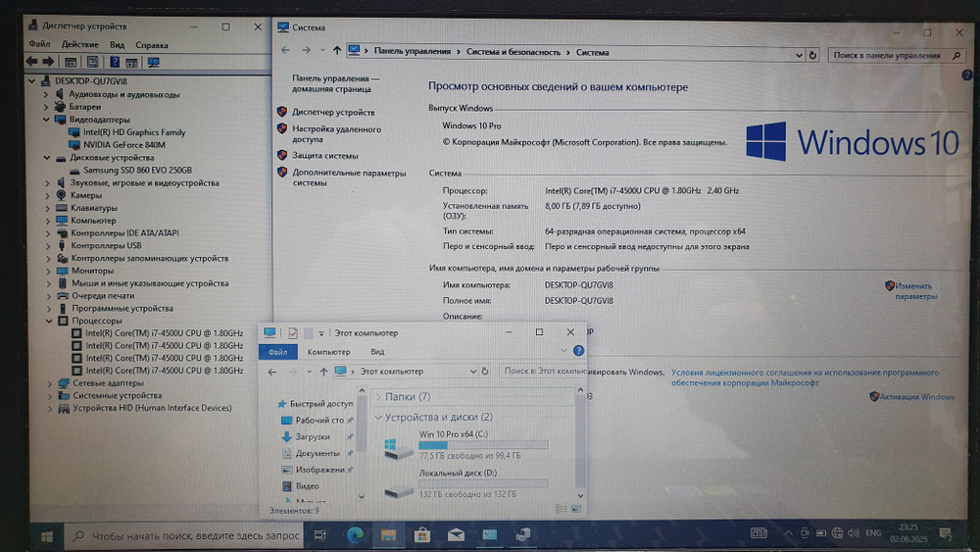980x552 pixels.
Task: Click Изменить параметры link
Action: [915, 290]
